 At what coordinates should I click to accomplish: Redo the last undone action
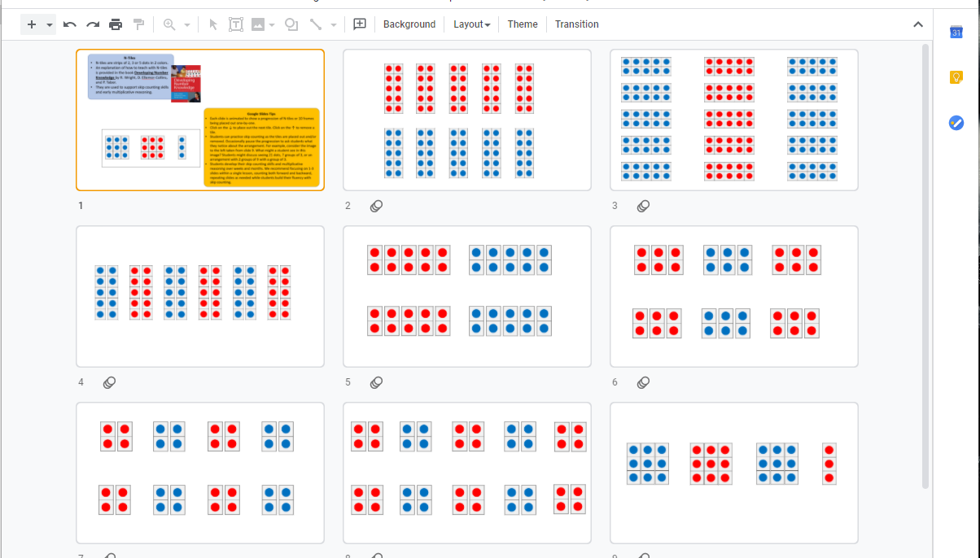point(93,24)
